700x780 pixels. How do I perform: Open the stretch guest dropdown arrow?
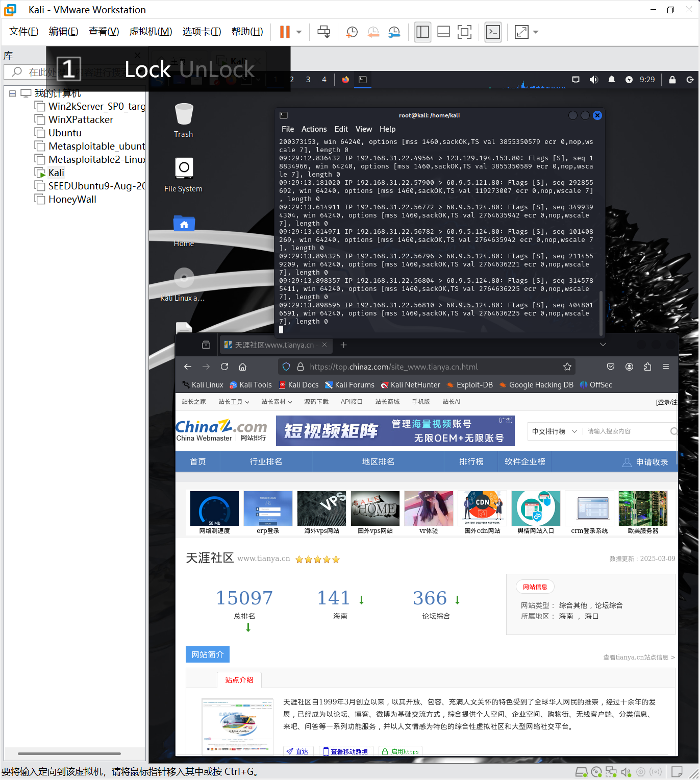coord(536,32)
